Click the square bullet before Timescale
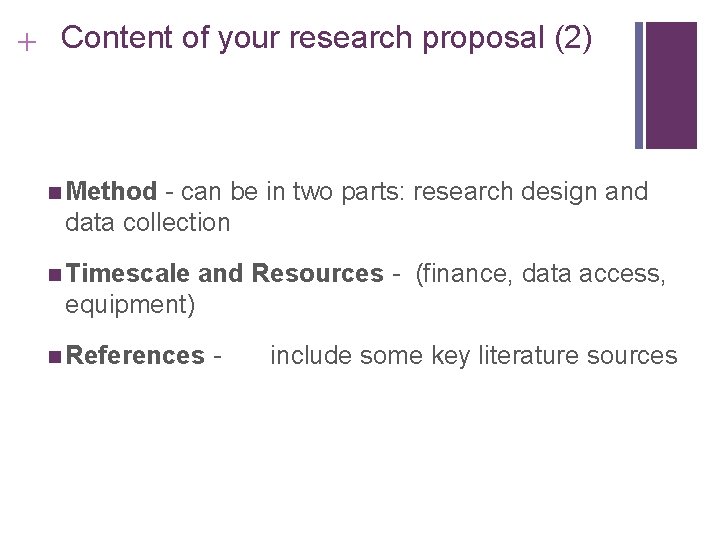 53,274
